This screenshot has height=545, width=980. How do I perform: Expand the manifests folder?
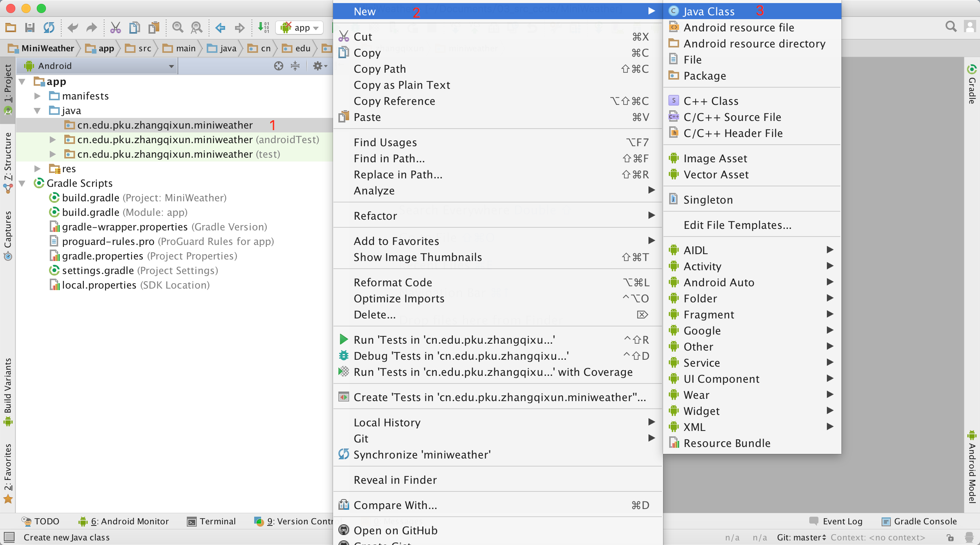[x=37, y=96]
